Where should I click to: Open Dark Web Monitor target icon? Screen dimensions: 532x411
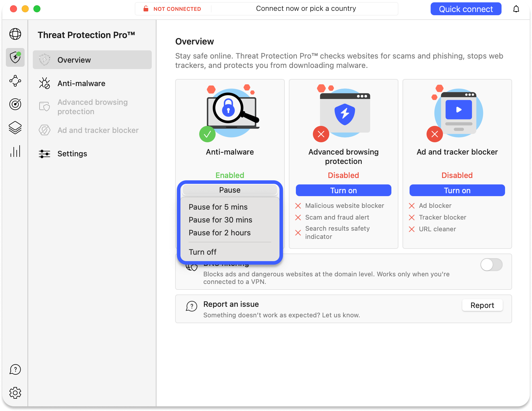click(x=15, y=105)
